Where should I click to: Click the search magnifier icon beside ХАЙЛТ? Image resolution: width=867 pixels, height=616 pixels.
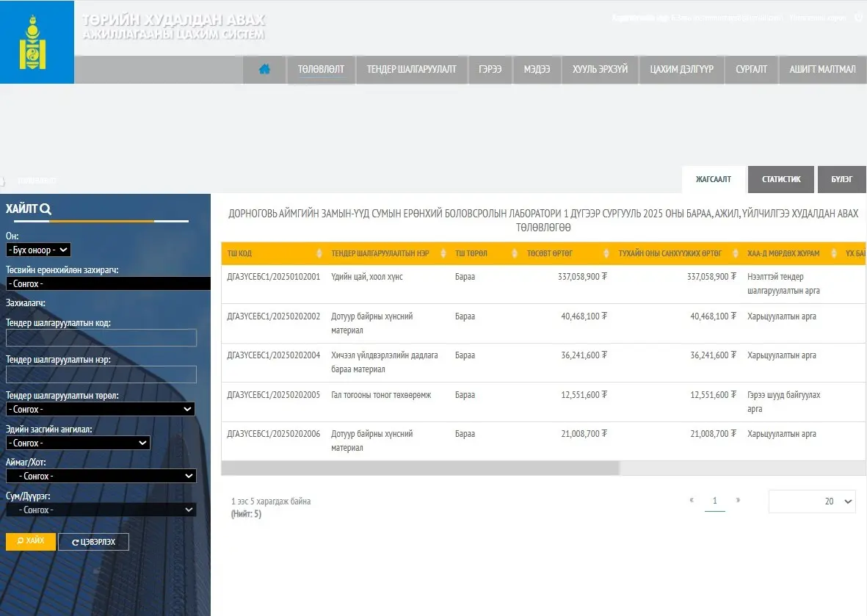pyautogui.click(x=46, y=209)
